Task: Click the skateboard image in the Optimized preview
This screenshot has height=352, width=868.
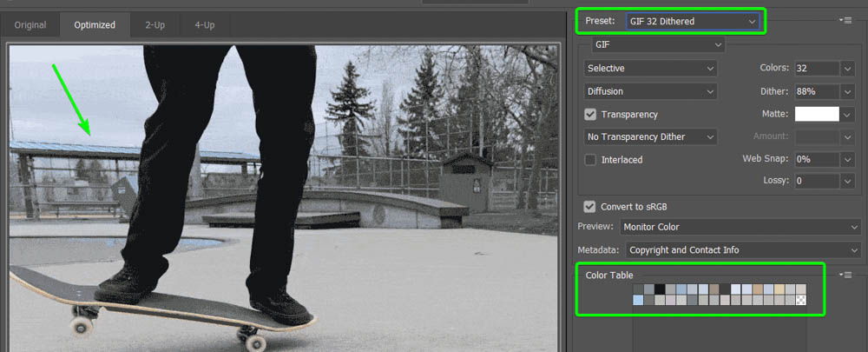Action: coord(282,197)
